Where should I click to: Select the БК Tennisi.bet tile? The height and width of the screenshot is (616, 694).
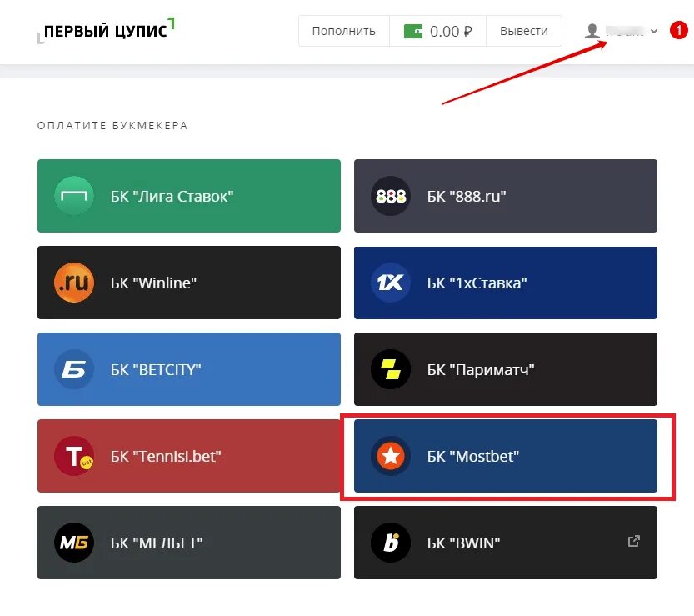pyautogui.click(x=189, y=456)
